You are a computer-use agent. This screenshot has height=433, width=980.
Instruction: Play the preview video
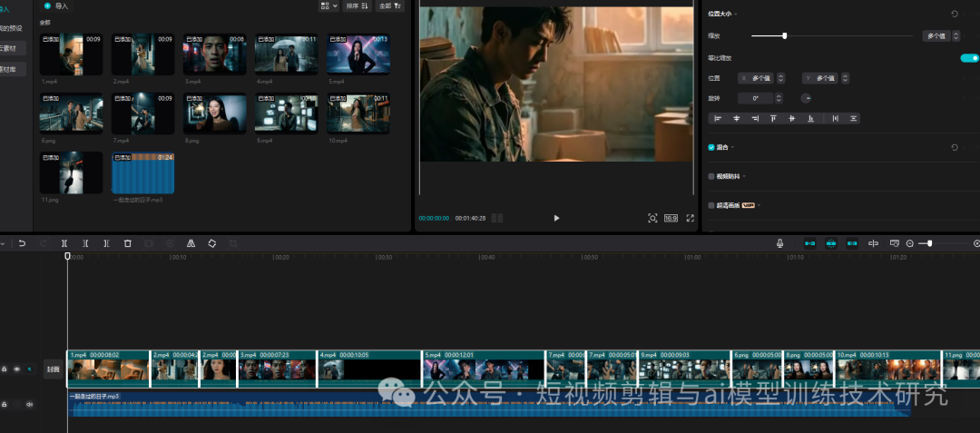[x=556, y=218]
